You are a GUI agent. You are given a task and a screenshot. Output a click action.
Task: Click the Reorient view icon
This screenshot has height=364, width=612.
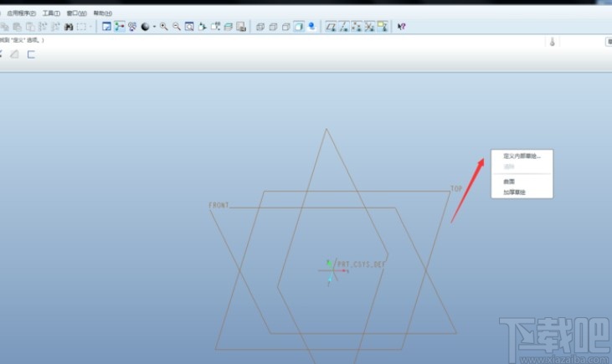[202, 27]
